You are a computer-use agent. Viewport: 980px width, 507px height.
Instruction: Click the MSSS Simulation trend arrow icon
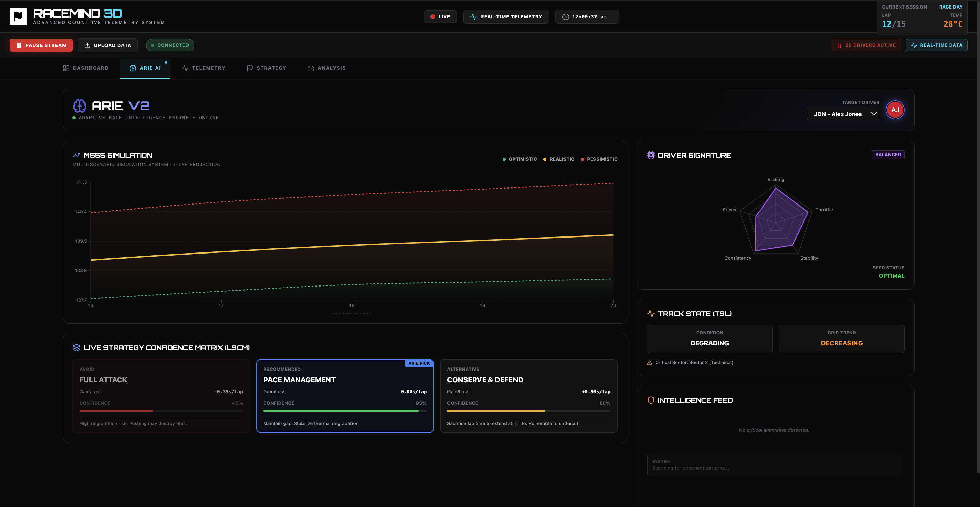tap(76, 155)
